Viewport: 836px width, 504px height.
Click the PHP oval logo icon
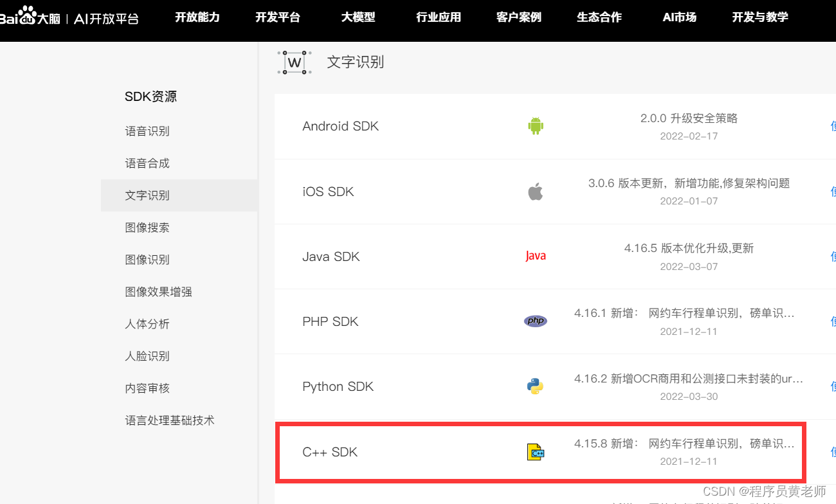(536, 321)
